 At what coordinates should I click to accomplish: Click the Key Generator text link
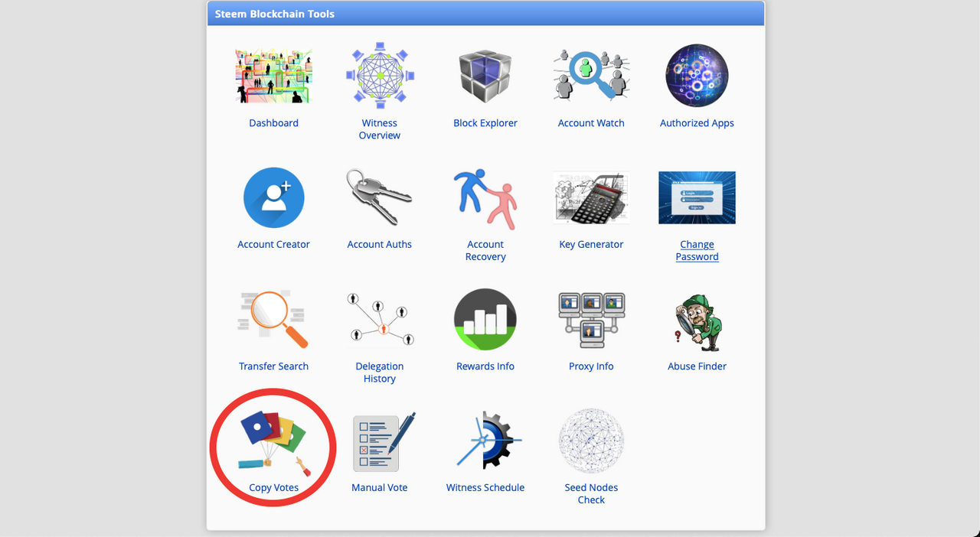click(591, 245)
